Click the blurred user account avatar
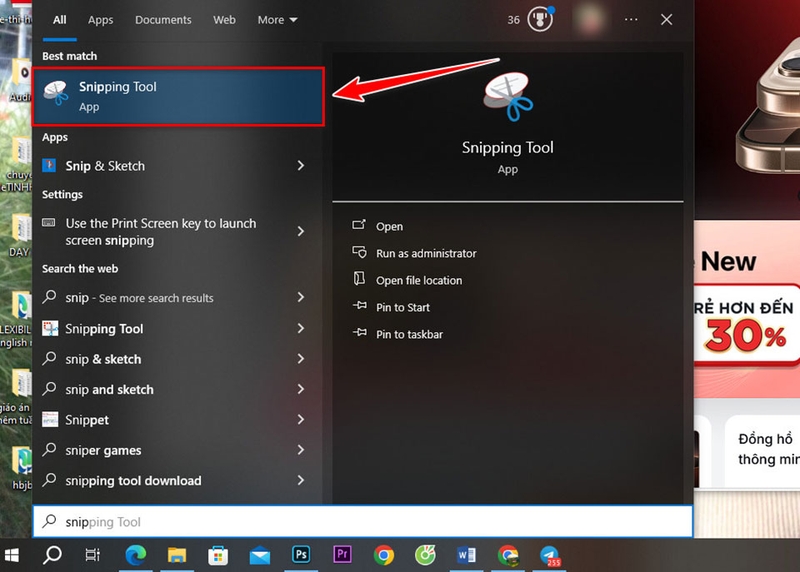Screen dimensions: 800x572 pos(590,19)
